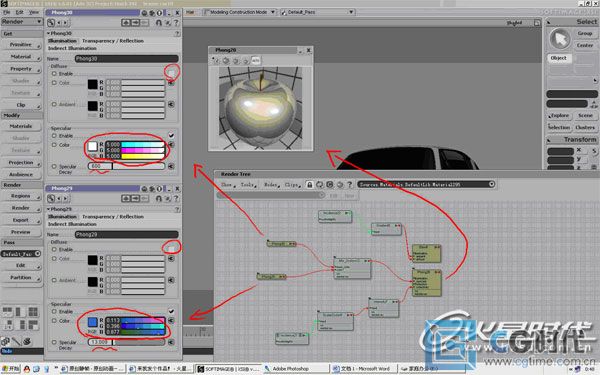The width and height of the screenshot is (600, 375).
Task: Click the Ambience button in Modify section
Action: coord(21,174)
